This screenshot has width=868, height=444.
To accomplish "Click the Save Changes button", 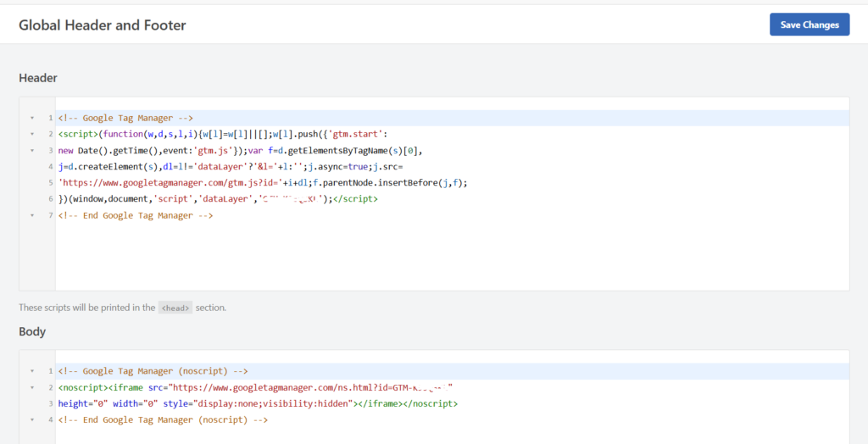I will [810, 25].
